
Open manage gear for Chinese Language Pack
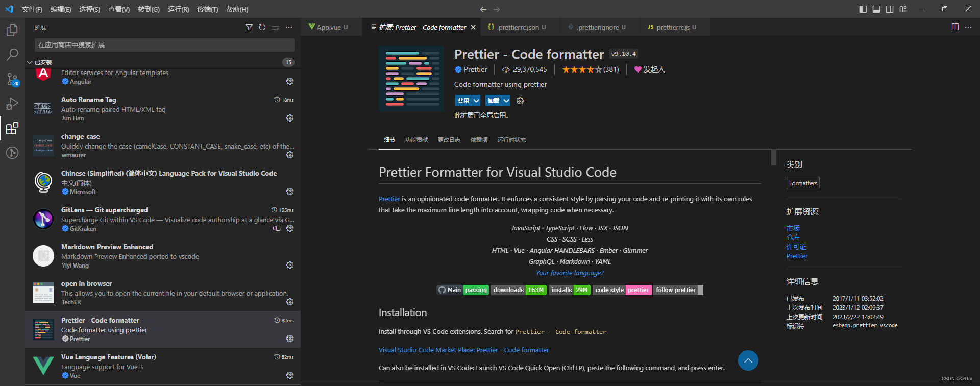point(290,191)
